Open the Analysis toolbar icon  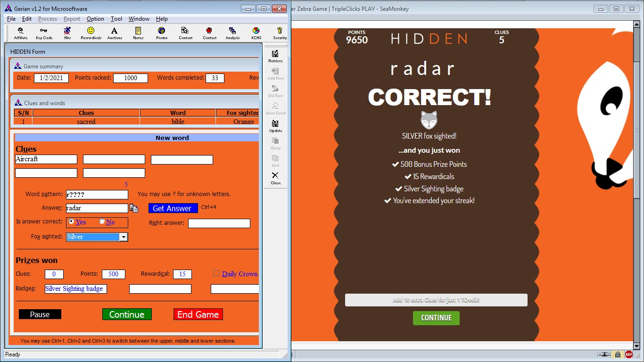click(232, 33)
